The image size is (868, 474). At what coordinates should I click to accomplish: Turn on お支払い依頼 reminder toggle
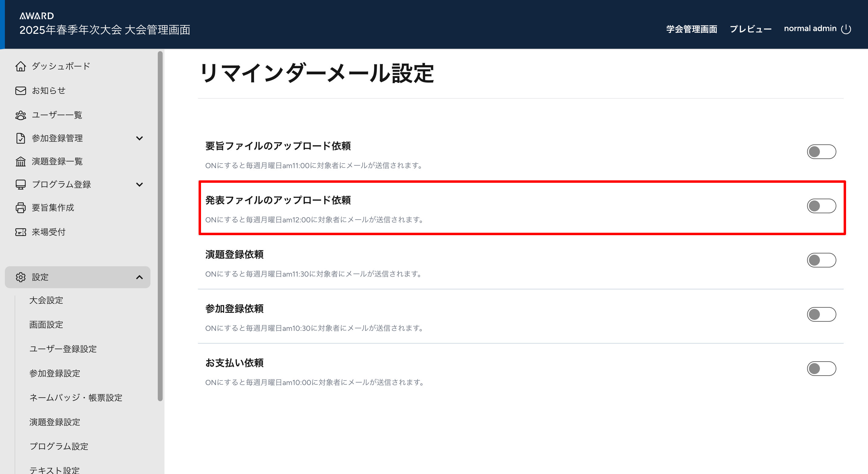[x=821, y=369]
